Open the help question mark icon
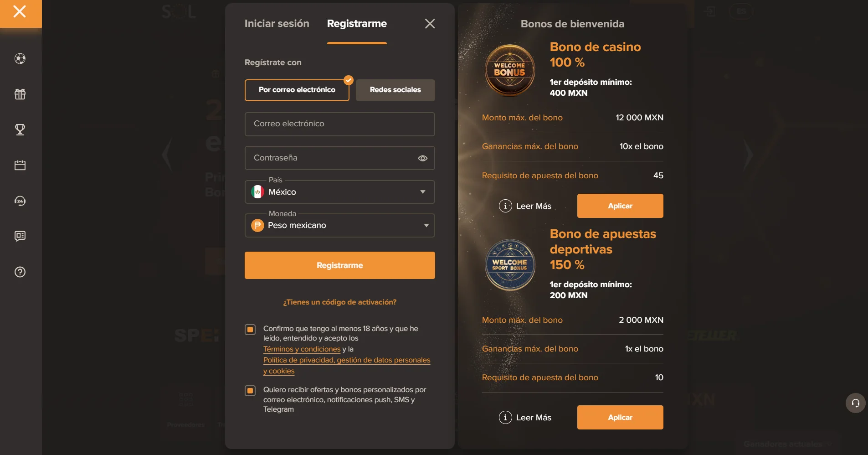 [x=20, y=272]
